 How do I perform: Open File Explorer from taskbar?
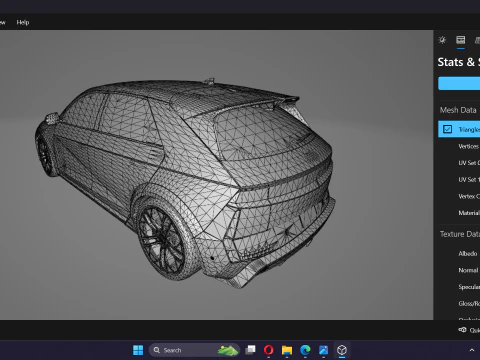pos(287,350)
